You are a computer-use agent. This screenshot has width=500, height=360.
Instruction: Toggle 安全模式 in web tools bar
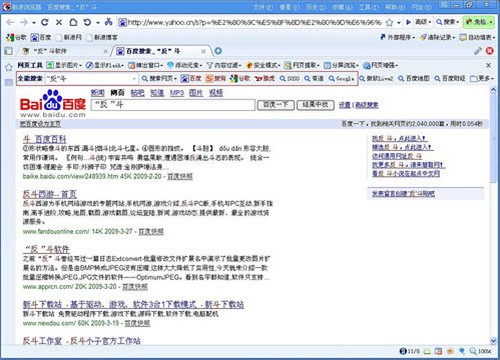263,65
